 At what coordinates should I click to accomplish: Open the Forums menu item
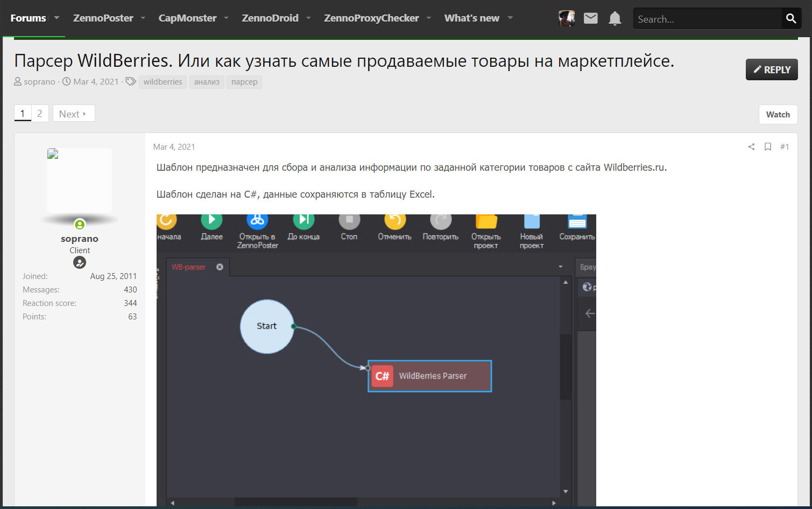click(28, 18)
